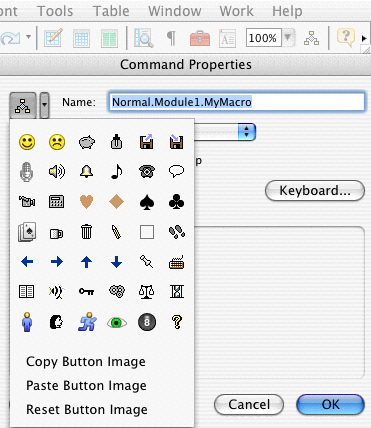The width and height of the screenshot is (371, 428).
Task: Click Copy Button Image menu entry
Action: point(86,362)
